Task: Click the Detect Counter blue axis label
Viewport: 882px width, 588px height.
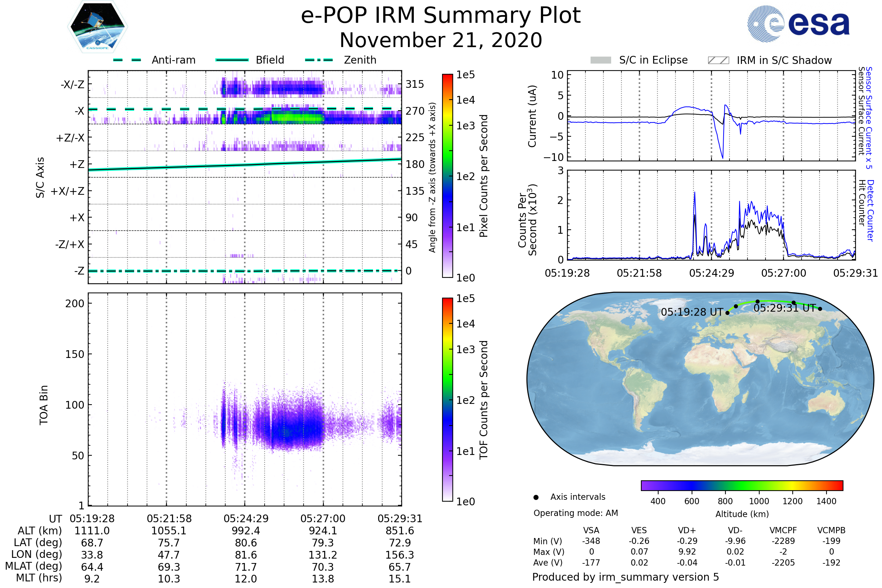Action: point(870,211)
